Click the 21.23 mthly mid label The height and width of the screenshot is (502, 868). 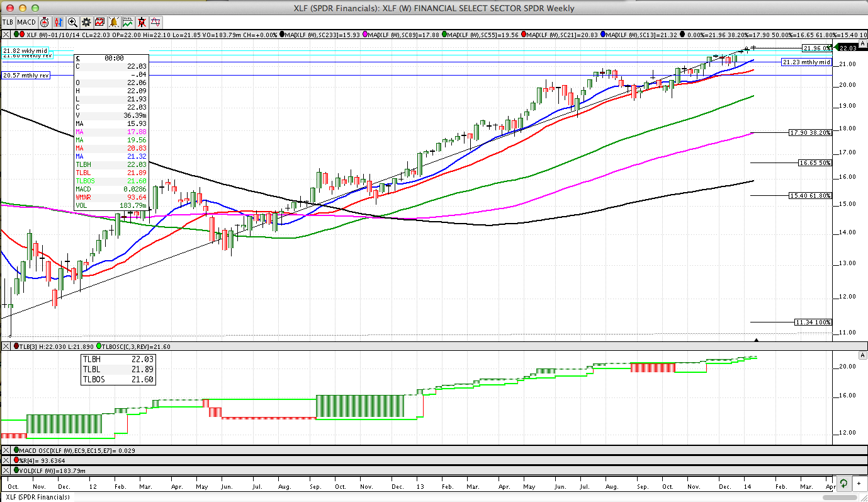pyautogui.click(x=806, y=62)
